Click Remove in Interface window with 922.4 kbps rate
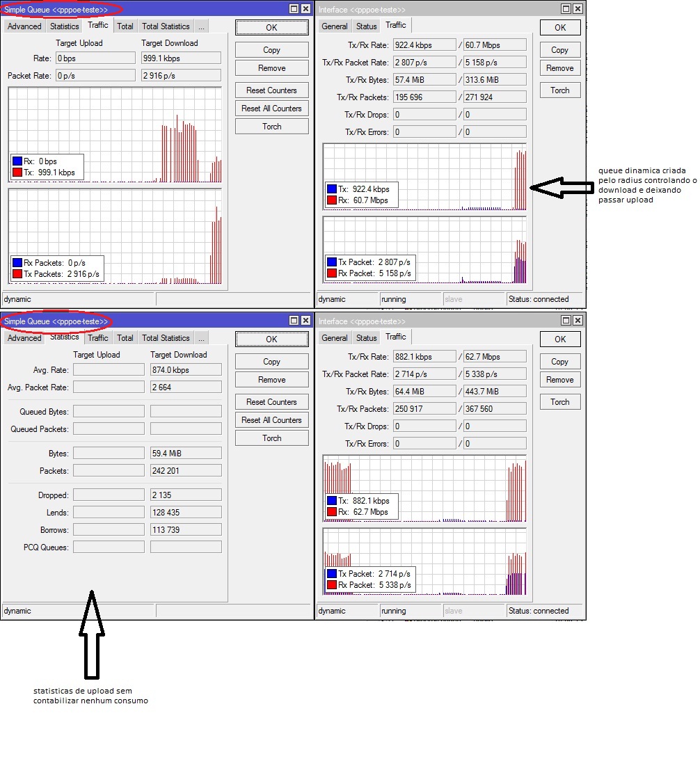Viewport: 700px width, 784px height. (560, 68)
